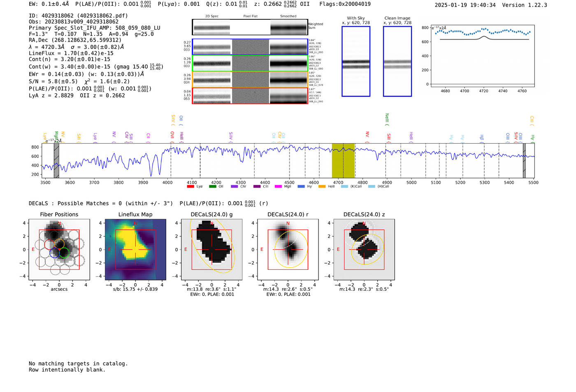Select the (H)CaII legend swatch
The height and width of the screenshot is (392, 576).
click(x=372, y=186)
